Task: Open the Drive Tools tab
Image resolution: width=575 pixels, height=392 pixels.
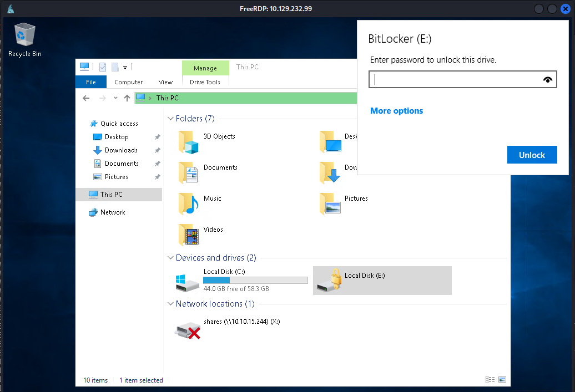Action: tap(205, 82)
